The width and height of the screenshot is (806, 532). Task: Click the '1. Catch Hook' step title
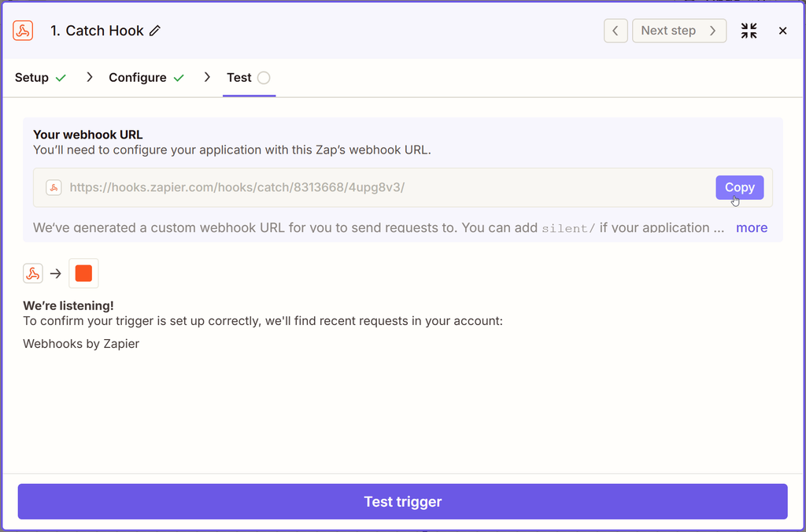[97, 31]
